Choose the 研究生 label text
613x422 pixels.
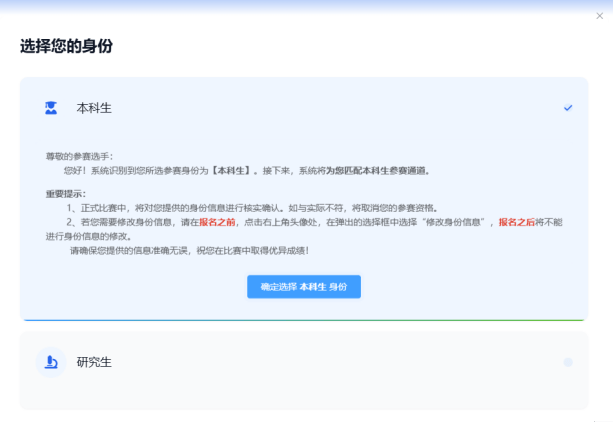coord(94,362)
